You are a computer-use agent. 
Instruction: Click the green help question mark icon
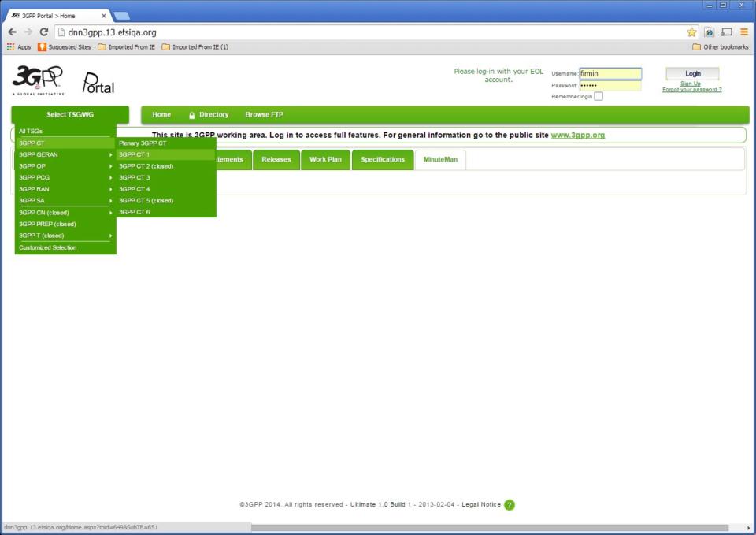pyautogui.click(x=510, y=505)
